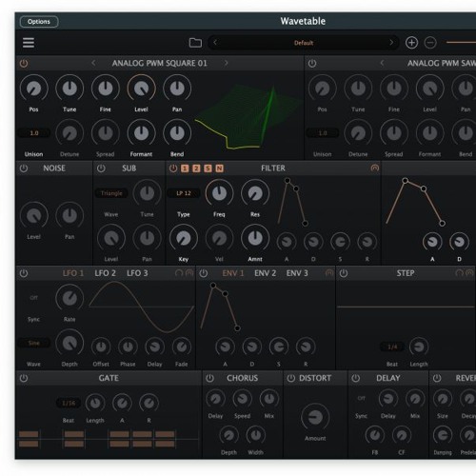Turn on the REVERB effect power
This screenshot has height=476, width=476.
point(437,378)
